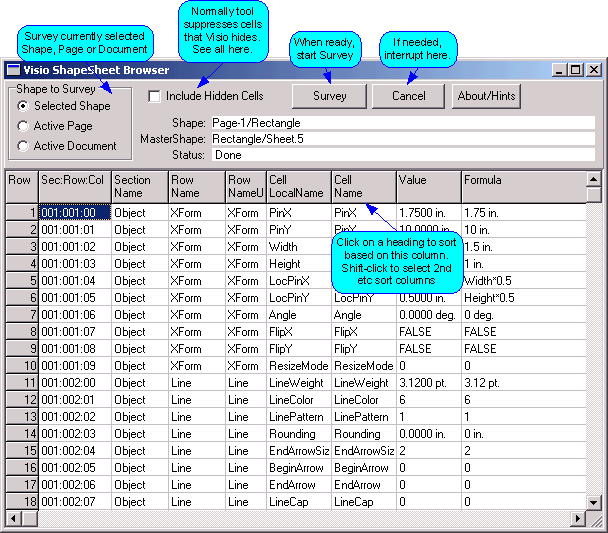Click the BeginArrow cell in Cell LocalName column
Viewport: 608px width, 533px height.
coord(299,468)
